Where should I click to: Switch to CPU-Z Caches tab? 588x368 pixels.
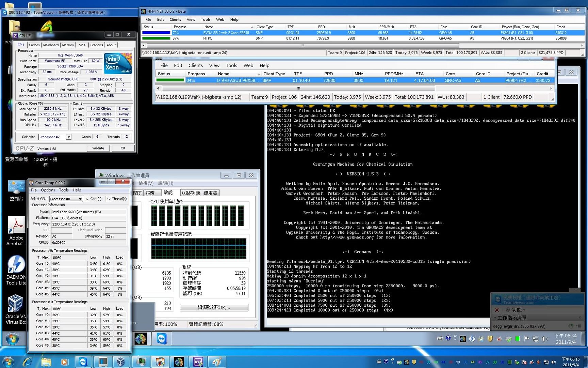coord(34,45)
